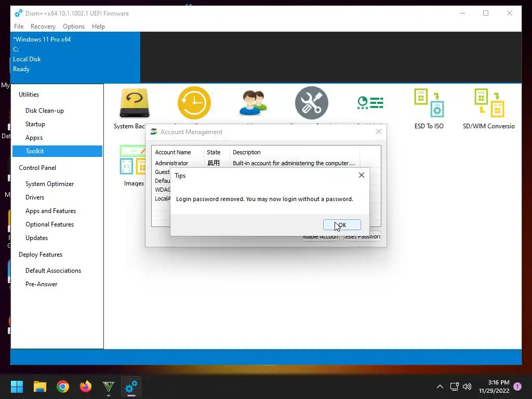The width and height of the screenshot is (532, 399).
Task: Open the account management users icon
Action: (253, 103)
